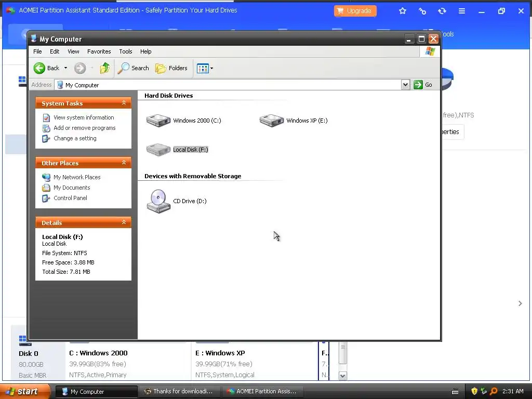Open the Back button history dropdown arrow
The width and height of the screenshot is (532, 399).
point(66,68)
